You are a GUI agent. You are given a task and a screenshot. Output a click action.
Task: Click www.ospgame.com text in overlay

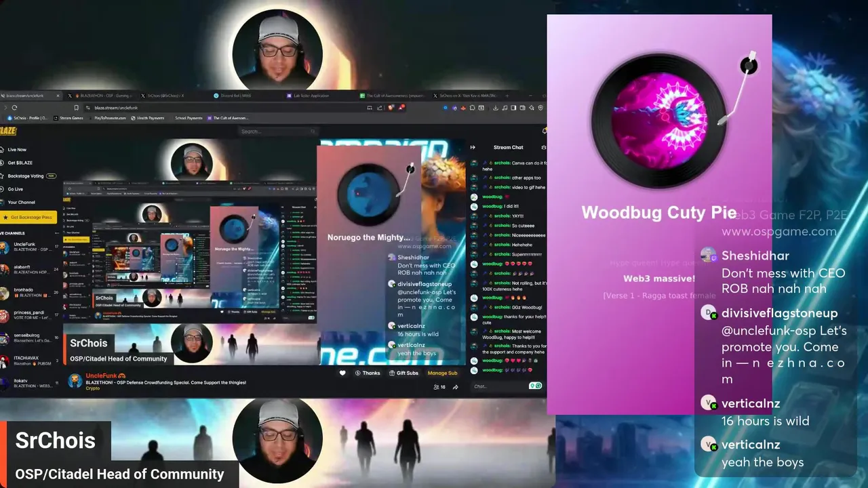(778, 231)
